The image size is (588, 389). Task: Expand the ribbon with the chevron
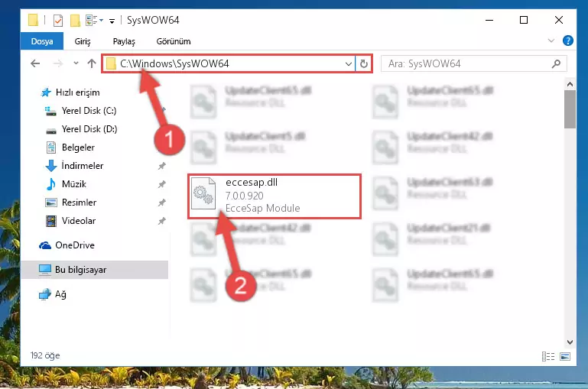pyautogui.click(x=551, y=41)
